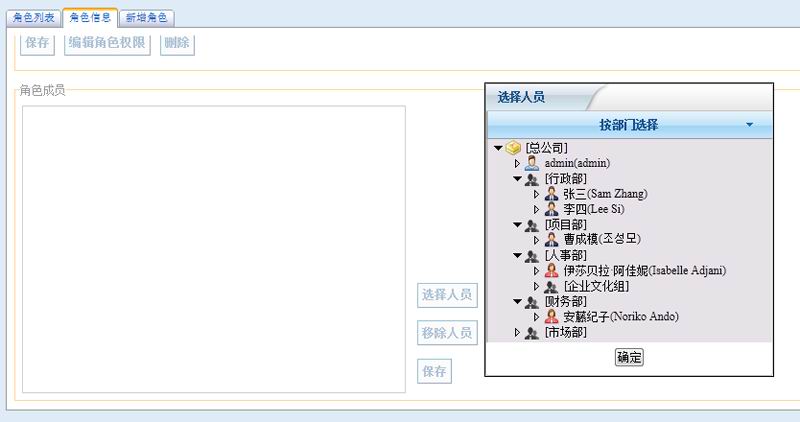800x422 pixels.
Task: Click the 编辑角色权限 button
Action: (107, 43)
